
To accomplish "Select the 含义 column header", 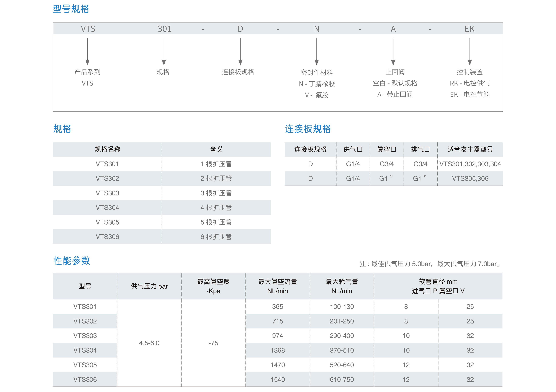I will [x=216, y=149].
